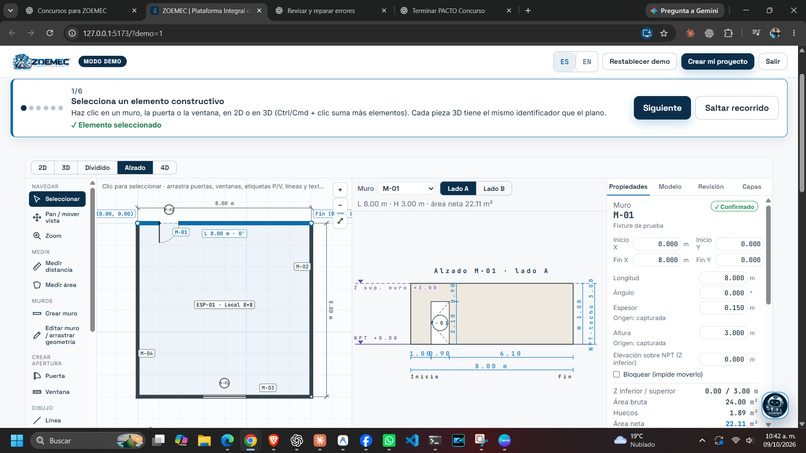Screen dimensions: 806x453
Task: Zoom in with the plus canvas button
Action: pos(340,190)
